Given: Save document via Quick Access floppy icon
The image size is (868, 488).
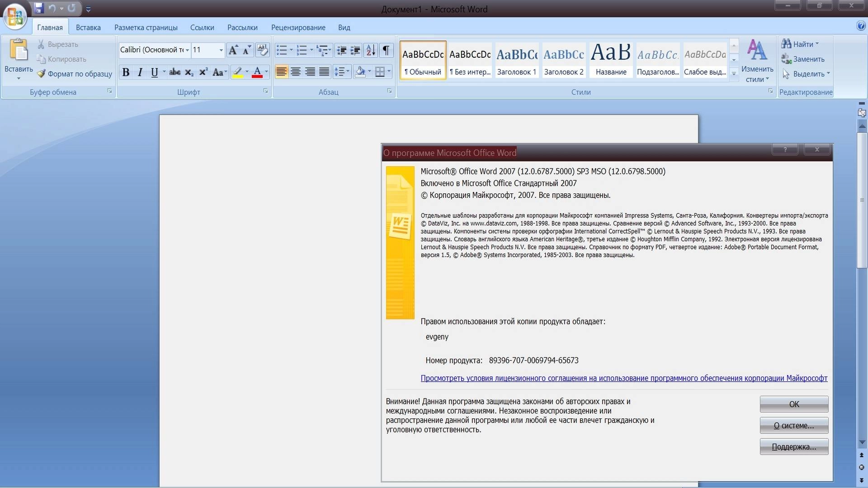Looking at the screenshot, I should [39, 8].
